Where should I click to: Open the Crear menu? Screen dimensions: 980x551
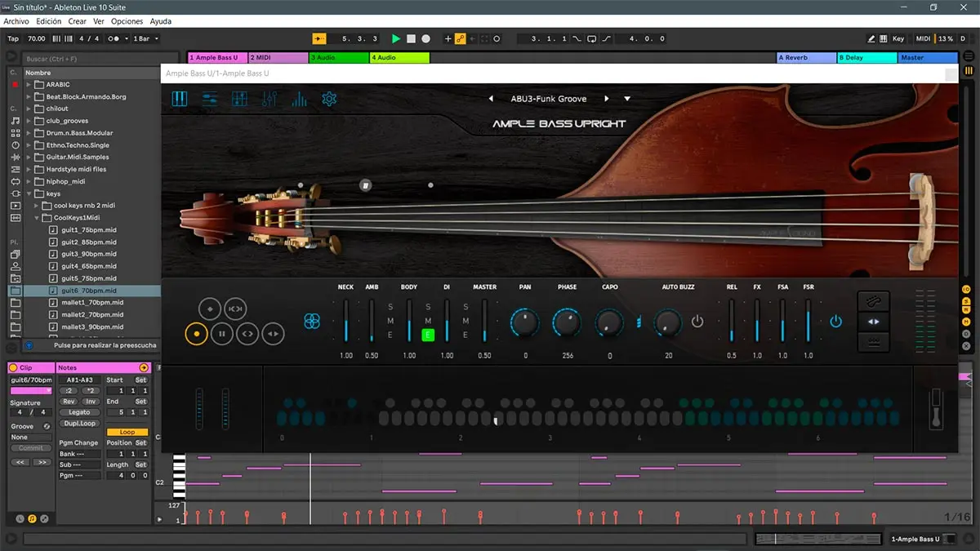tap(77, 21)
